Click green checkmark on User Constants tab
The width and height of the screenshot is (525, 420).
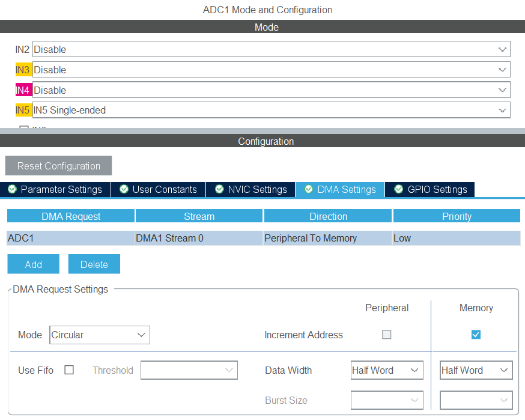(x=123, y=189)
